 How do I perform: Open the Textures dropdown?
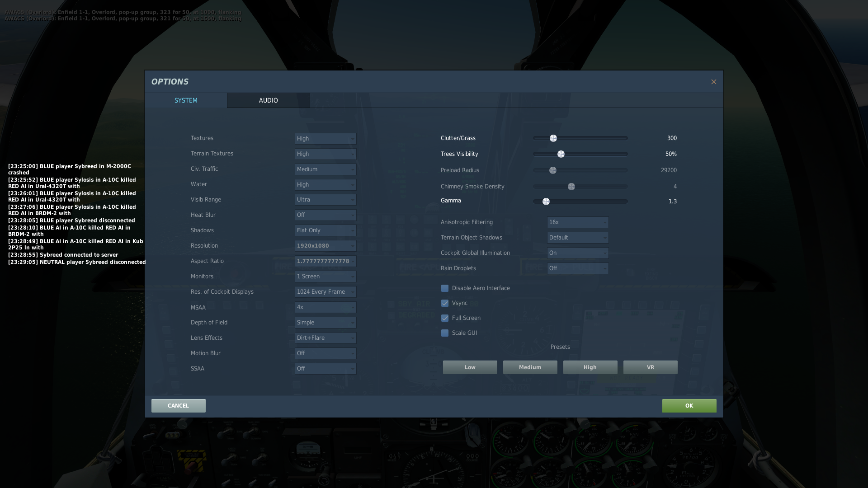tap(325, 139)
